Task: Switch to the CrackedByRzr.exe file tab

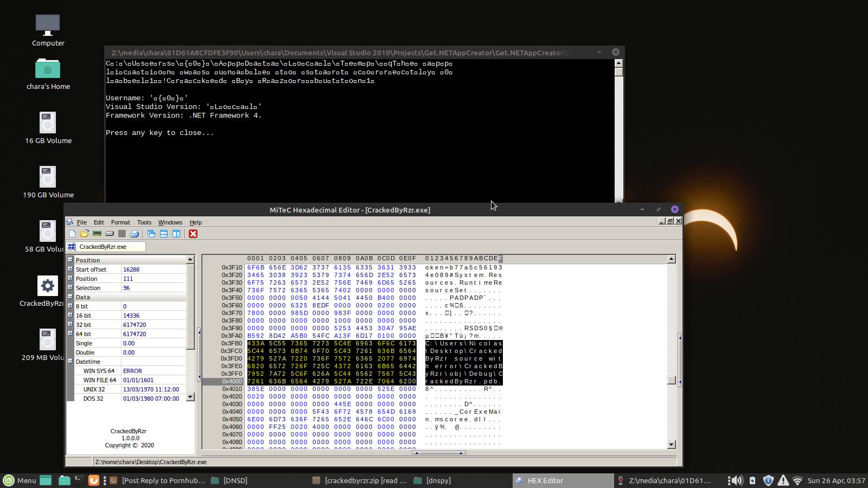Action: point(106,247)
